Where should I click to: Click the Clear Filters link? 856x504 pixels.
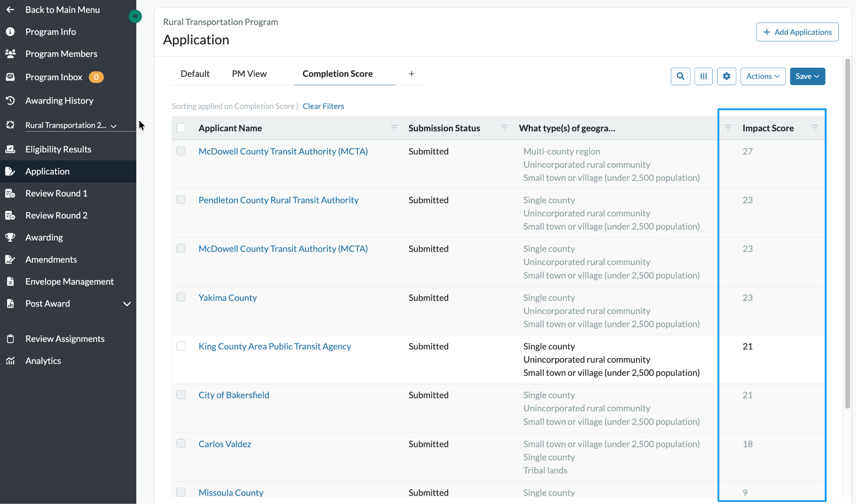tap(323, 106)
